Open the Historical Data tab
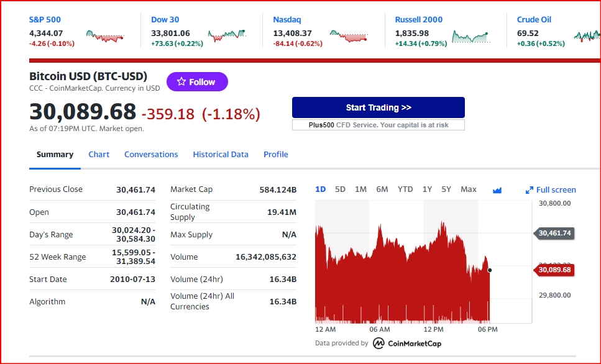The image size is (601, 364). click(x=221, y=155)
